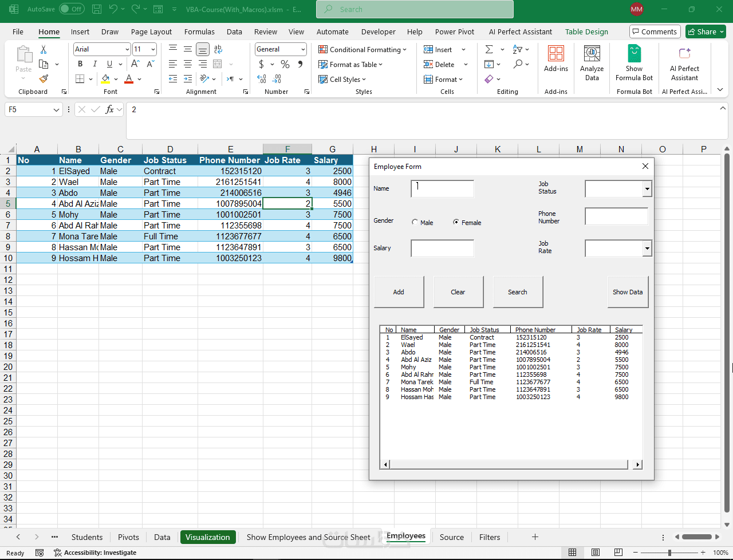Click the Name input field in Employee Form

click(442, 188)
